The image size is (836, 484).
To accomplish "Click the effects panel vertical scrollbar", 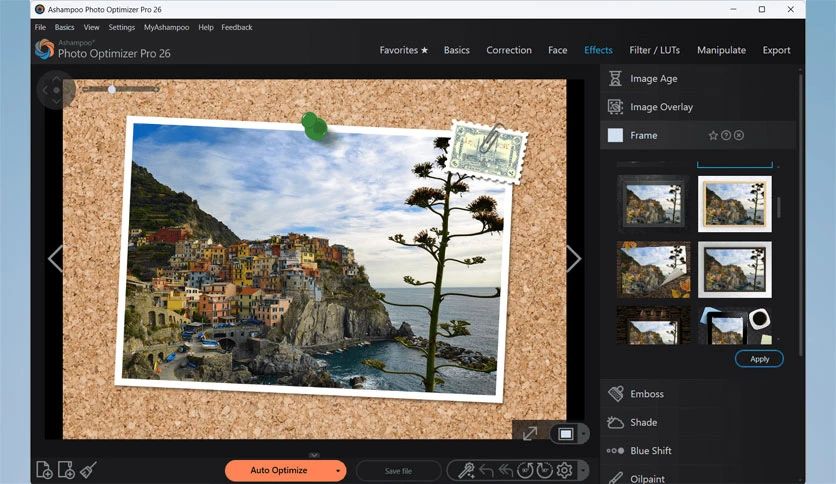I will (800, 213).
